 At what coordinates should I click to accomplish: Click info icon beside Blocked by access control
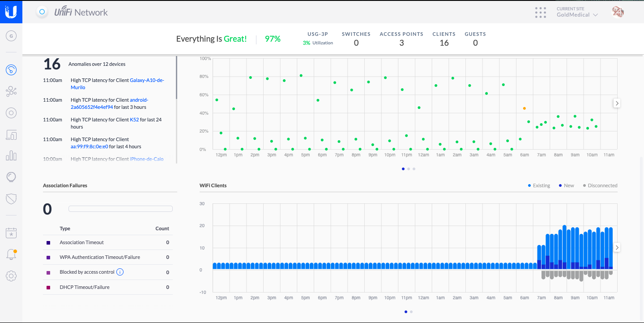coord(120,272)
